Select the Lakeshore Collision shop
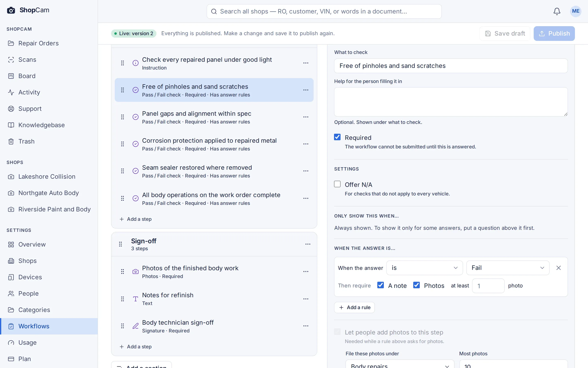Image resolution: width=588 pixels, height=368 pixels. 49,177
